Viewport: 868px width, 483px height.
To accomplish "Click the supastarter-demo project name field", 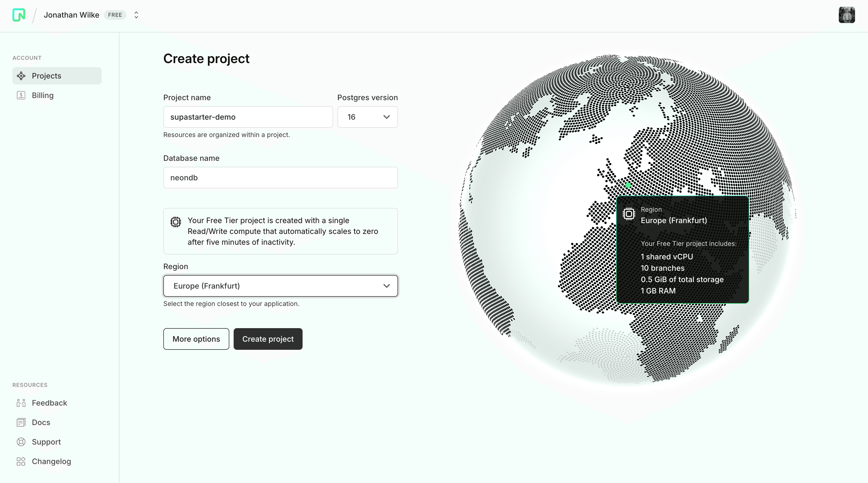I will (248, 117).
